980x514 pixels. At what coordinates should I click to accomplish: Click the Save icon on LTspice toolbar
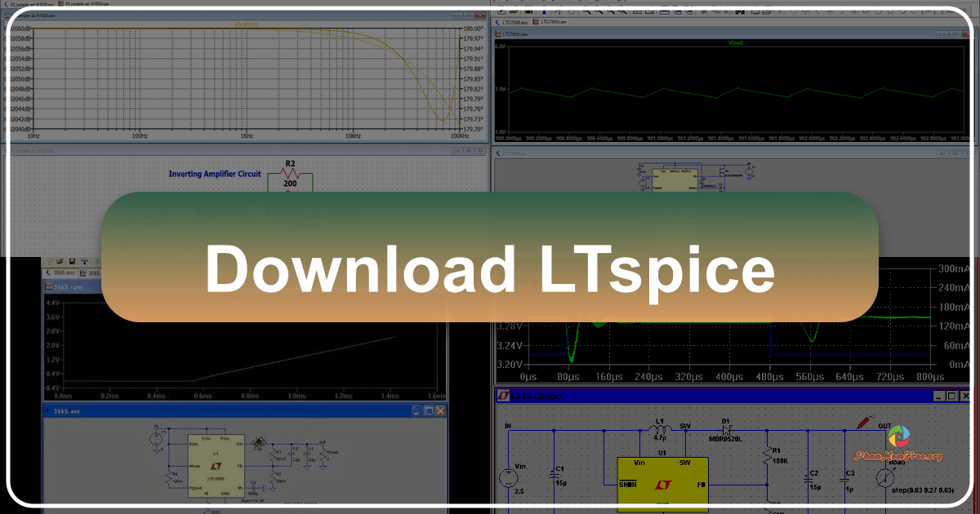tap(528, 11)
